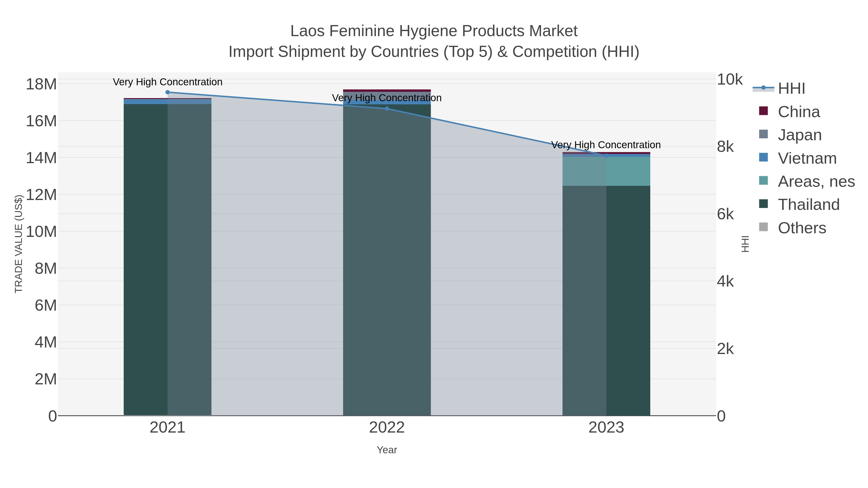Toggle HHI line in legend

point(779,88)
